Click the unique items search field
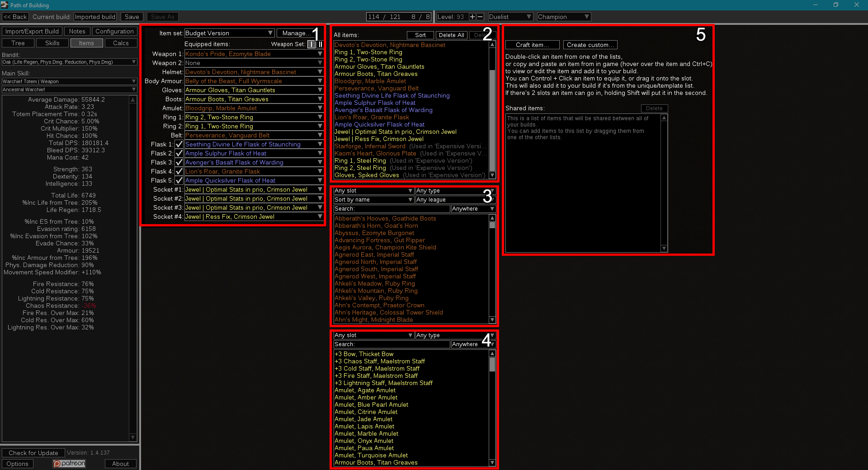The height and width of the screenshot is (470, 868). [x=392, y=209]
